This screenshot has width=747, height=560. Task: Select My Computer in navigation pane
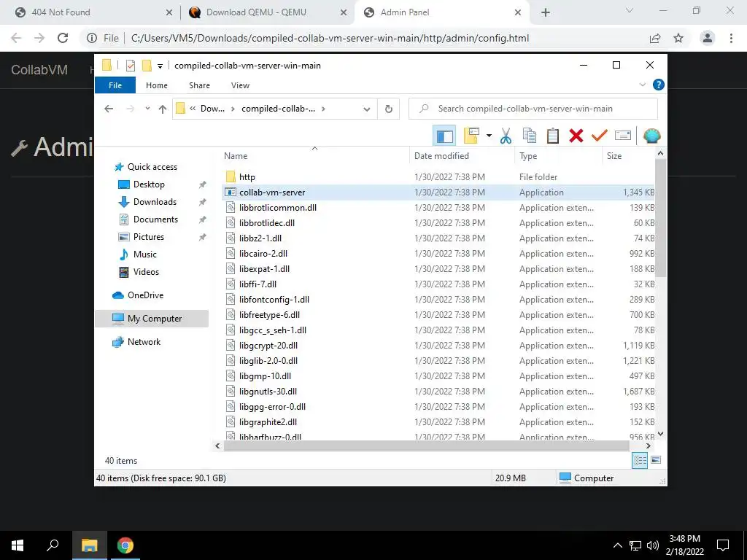click(152, 319)
